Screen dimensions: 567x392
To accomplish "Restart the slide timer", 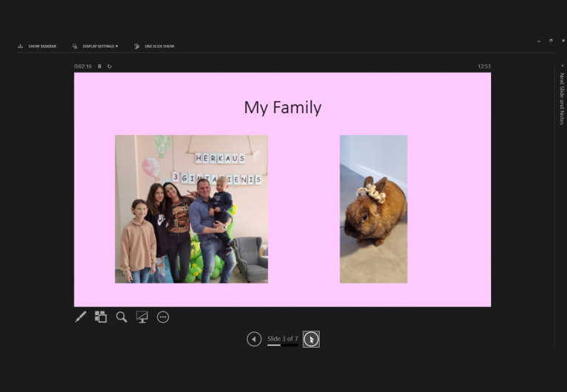I will [x=109, y=66].
